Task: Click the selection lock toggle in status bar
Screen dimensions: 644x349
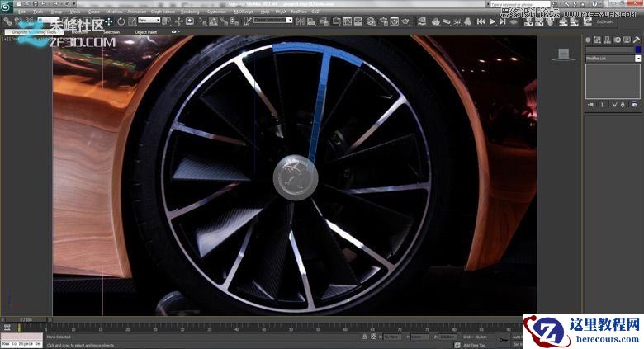Action: pos(365,337)
